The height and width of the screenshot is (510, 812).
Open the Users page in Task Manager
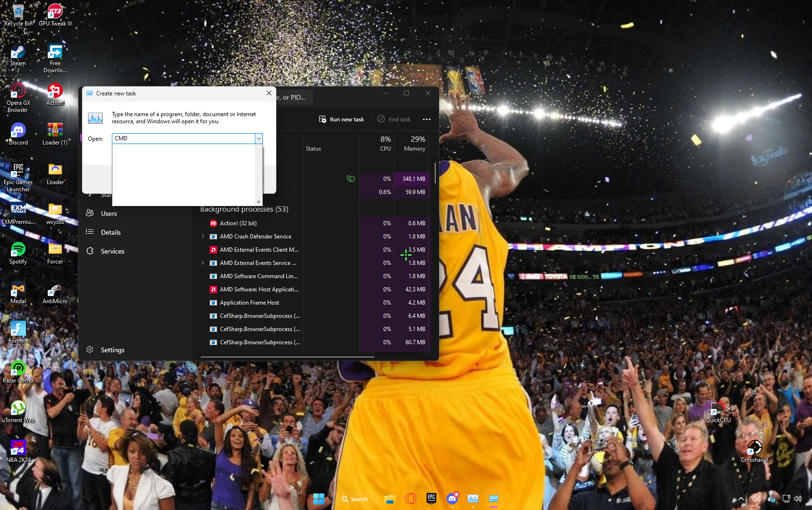(109, 213)
